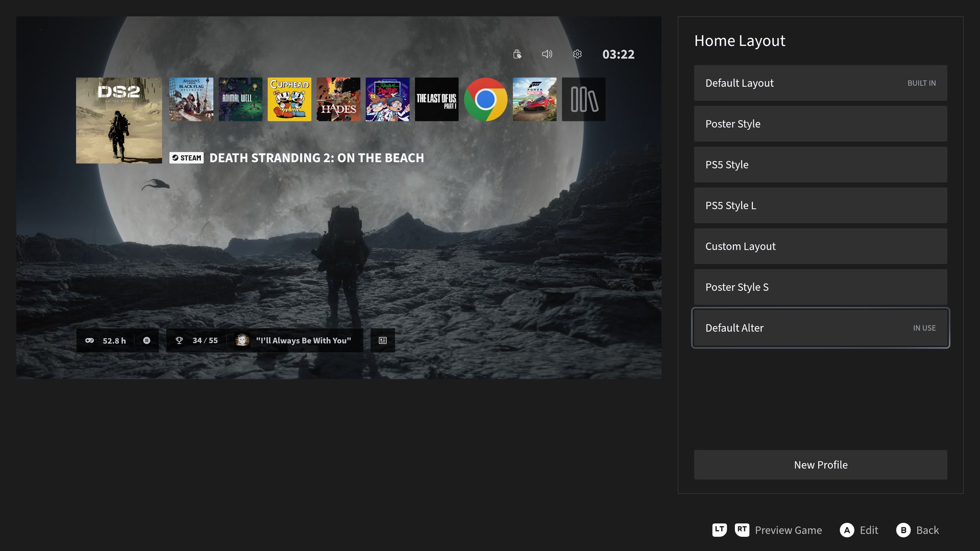
Task: Open the news page icon button
Action: 383,341
